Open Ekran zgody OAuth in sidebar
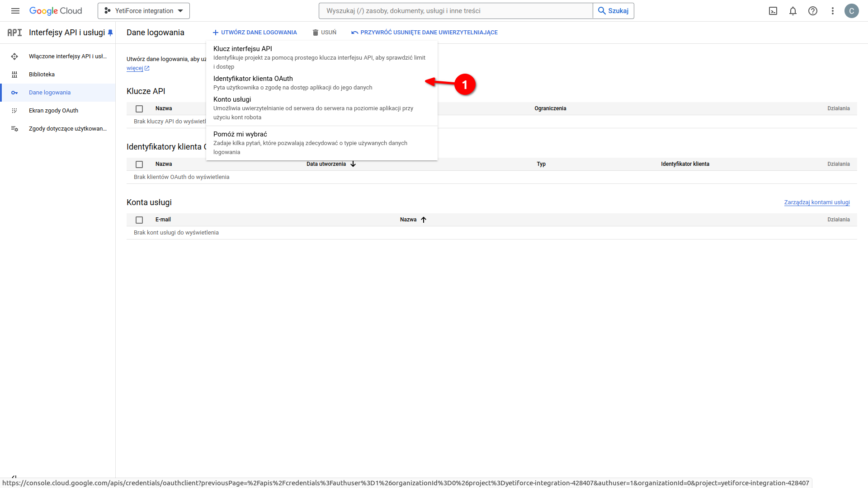Screen dimensions: 868x488 pos(58,111)
